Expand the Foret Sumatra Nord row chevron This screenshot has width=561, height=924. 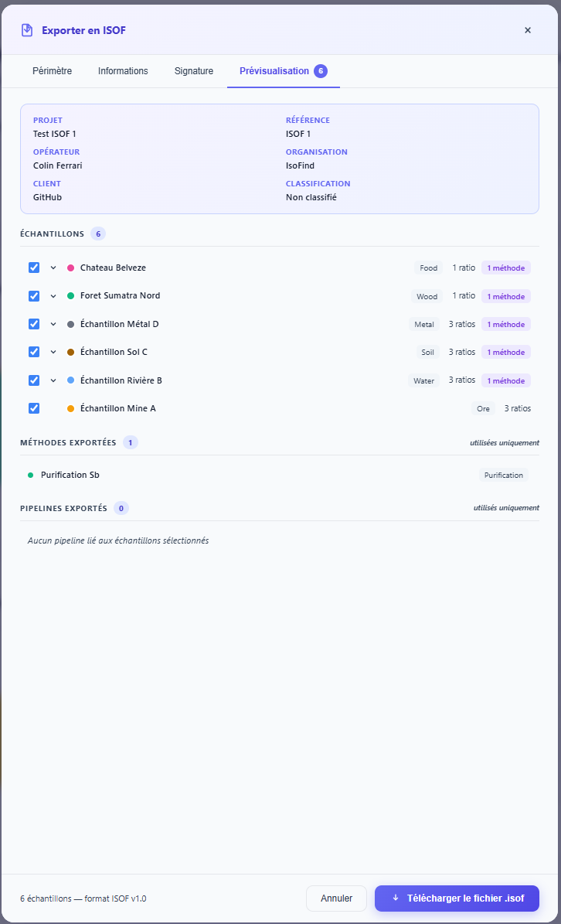[53, 296]
